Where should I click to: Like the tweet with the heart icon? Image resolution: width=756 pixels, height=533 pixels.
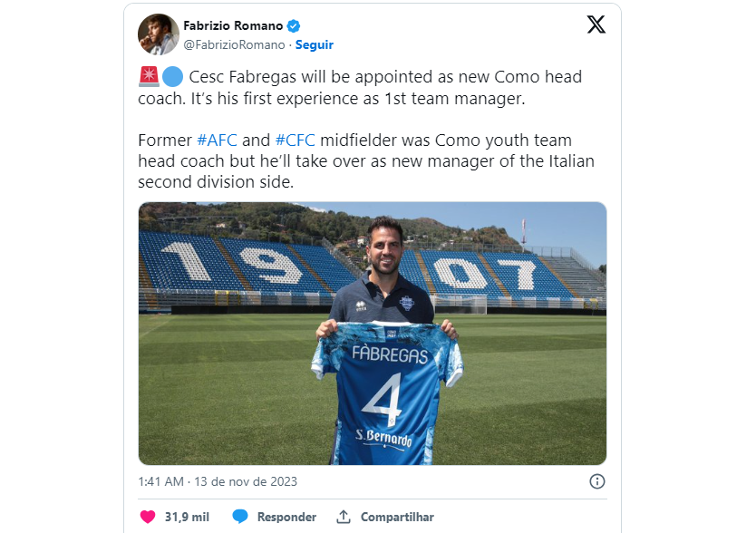point(148,517)
